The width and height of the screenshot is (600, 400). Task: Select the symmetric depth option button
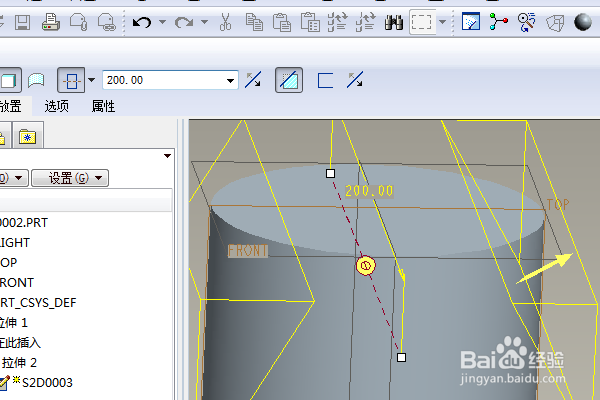tap(71, 80)
